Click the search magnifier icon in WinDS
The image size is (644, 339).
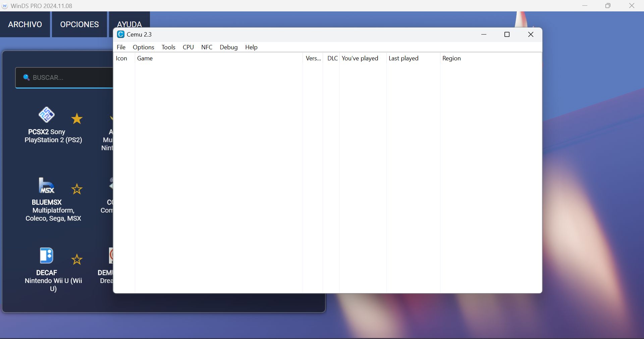(x=26, y=77)
